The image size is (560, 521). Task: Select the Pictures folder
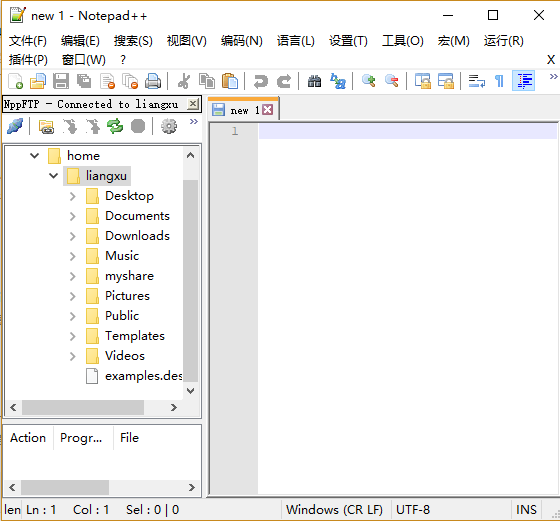[127, 296]
